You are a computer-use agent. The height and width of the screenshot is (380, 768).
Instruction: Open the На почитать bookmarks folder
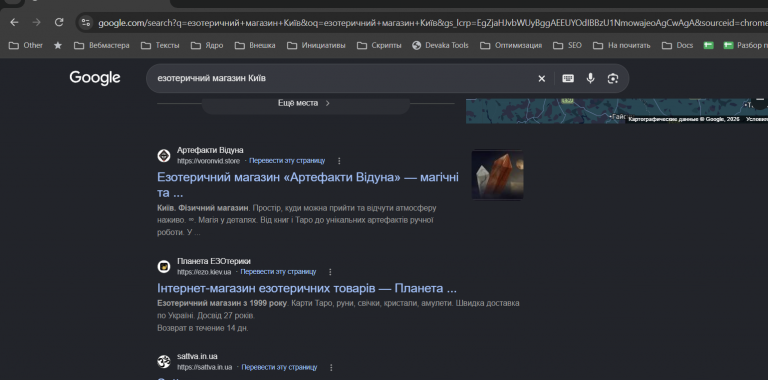click(622, 46)
